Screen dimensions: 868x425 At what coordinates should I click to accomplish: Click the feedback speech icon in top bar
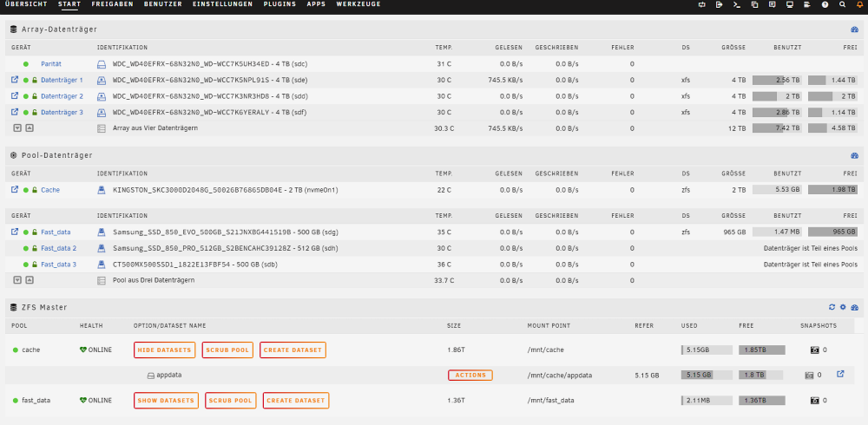[x=773, y=4]
